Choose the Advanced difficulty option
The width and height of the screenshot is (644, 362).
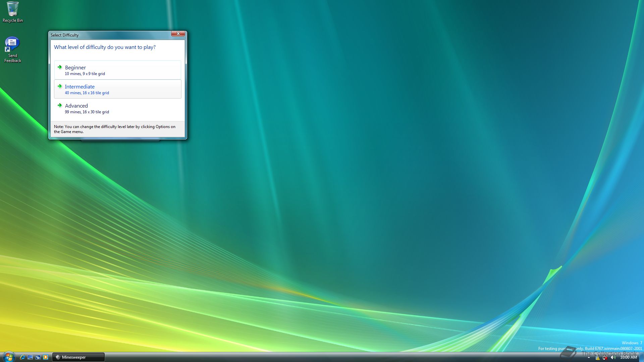pos(117,108)
